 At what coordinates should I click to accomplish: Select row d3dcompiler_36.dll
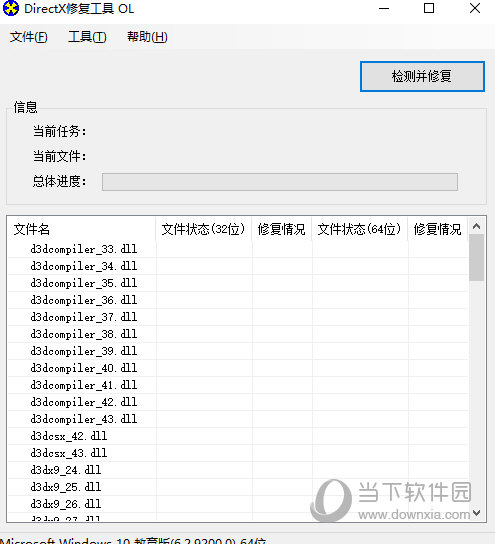[x=238, y=300]
